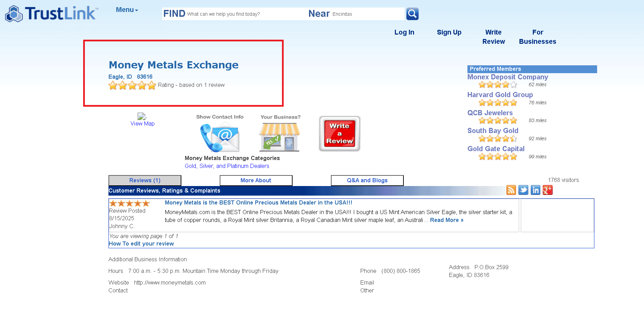Image resolution: width=644 pixels, height=317 pixels.
Task: Open Monex Deposit Company listing
Action: click(x=507, y=77)
